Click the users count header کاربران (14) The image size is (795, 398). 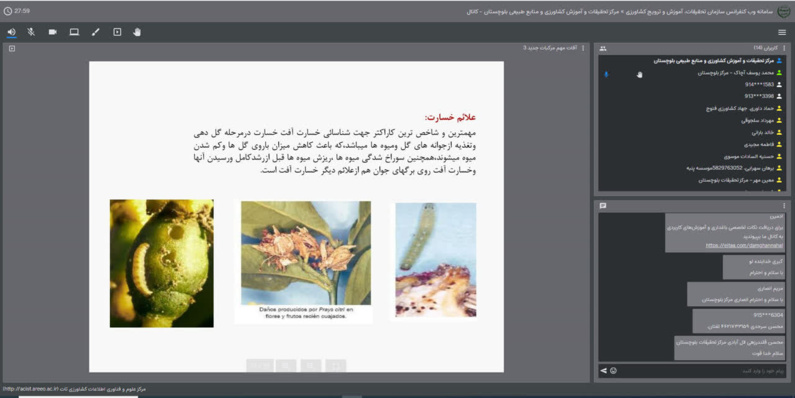pyautogui.click(x=765, y=48)
